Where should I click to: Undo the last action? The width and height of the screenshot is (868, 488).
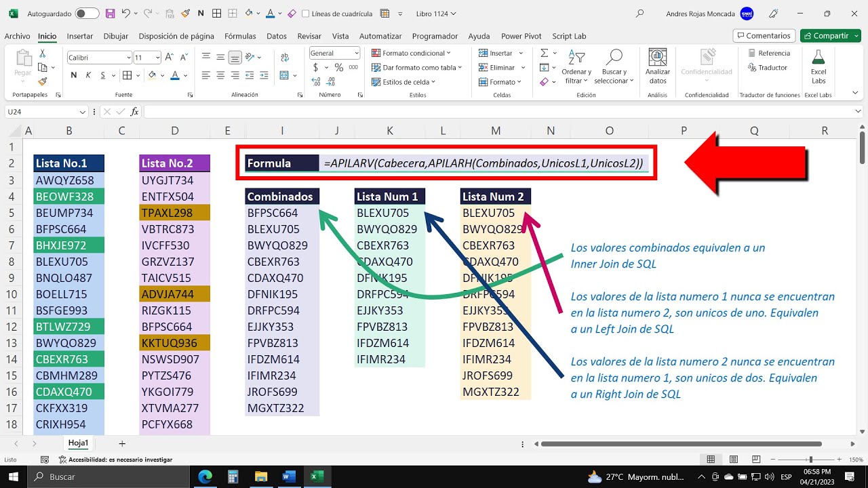126,13
